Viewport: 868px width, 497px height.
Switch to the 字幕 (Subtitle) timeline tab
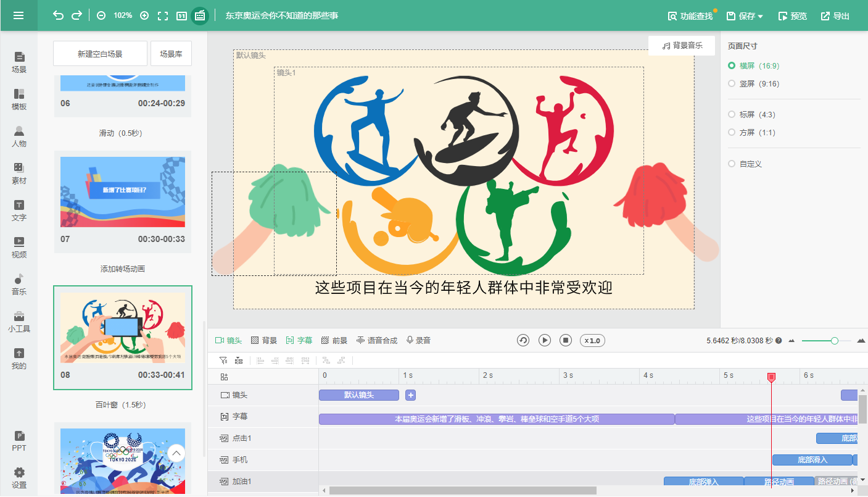click(299, 340)
